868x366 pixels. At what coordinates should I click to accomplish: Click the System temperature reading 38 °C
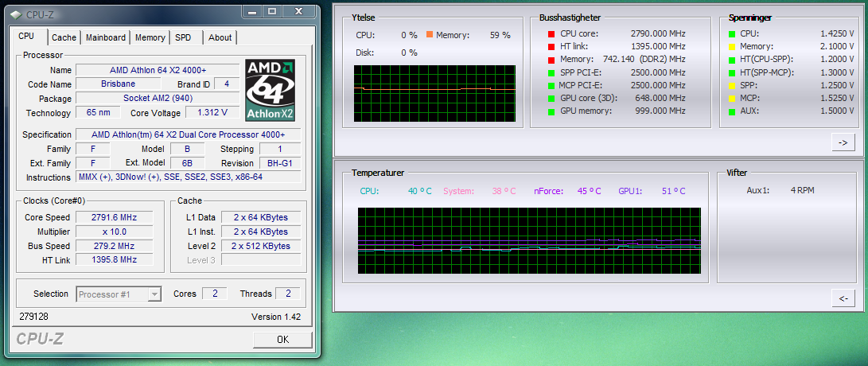coord(504,192)
